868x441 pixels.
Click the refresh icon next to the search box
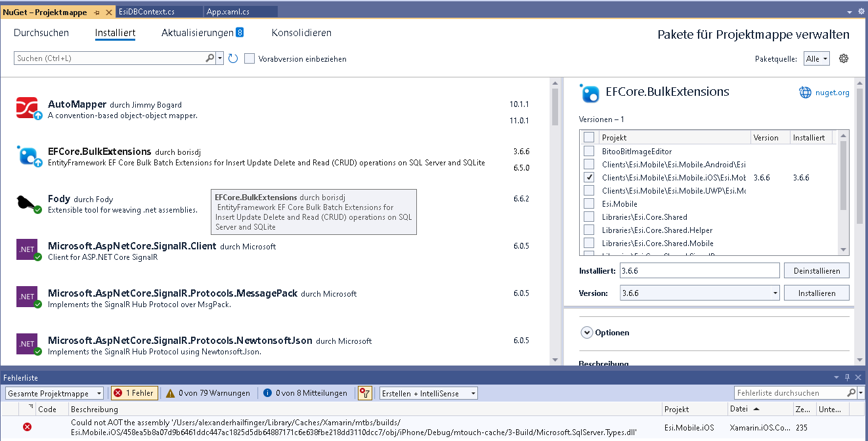(x=233, y=58)
